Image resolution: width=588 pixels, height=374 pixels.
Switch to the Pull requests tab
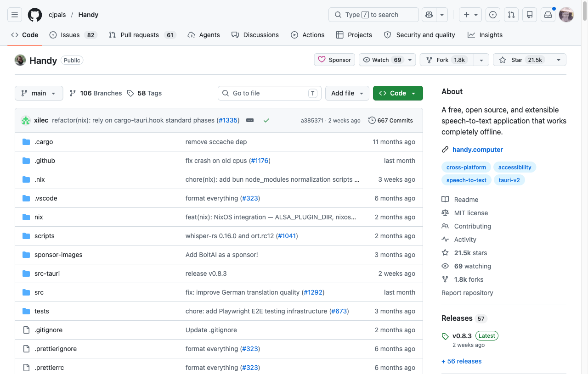pyautogui.click(x=142, y=35)
